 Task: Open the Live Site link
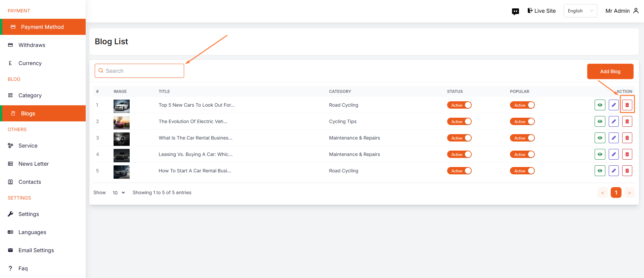coord(542,11)
